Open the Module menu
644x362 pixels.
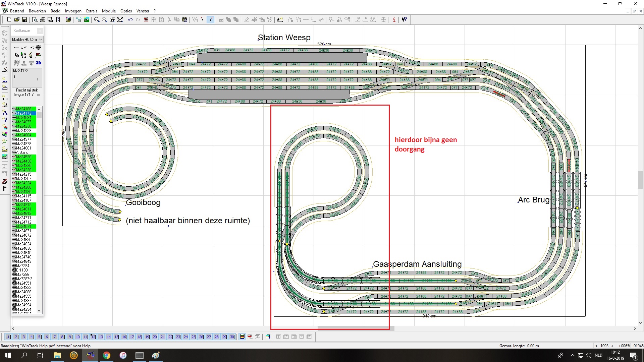[x=109, y=11]
